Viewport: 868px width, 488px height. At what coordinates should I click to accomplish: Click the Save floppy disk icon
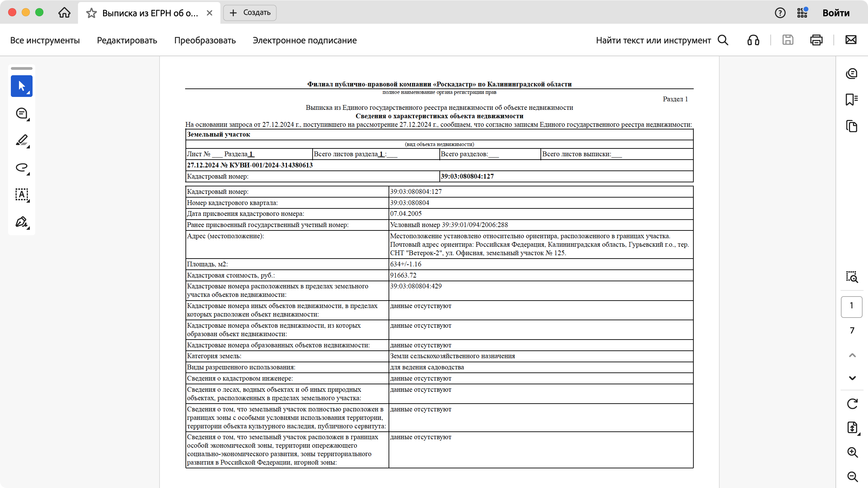pyautogui.click(x=788, y=40)
